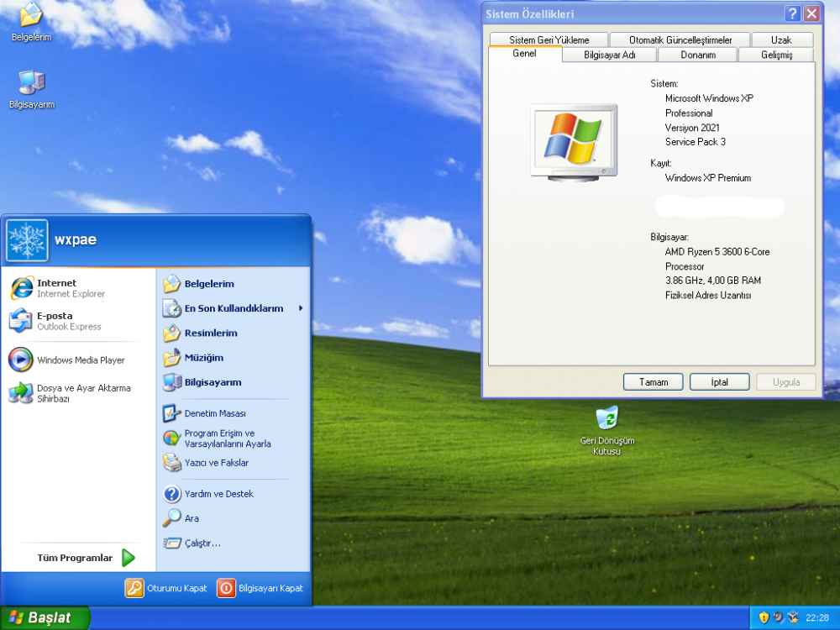Click the Çalıştır run icon
Viewport: 840px width, 630px height.
(x=172, y=543)
